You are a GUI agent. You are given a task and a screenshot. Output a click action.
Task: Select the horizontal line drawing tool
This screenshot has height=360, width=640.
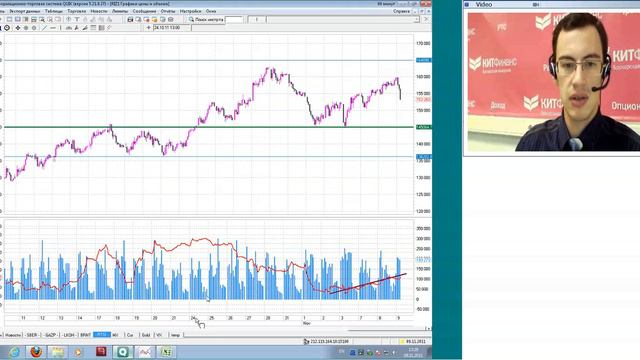click(x=53, y=28)
